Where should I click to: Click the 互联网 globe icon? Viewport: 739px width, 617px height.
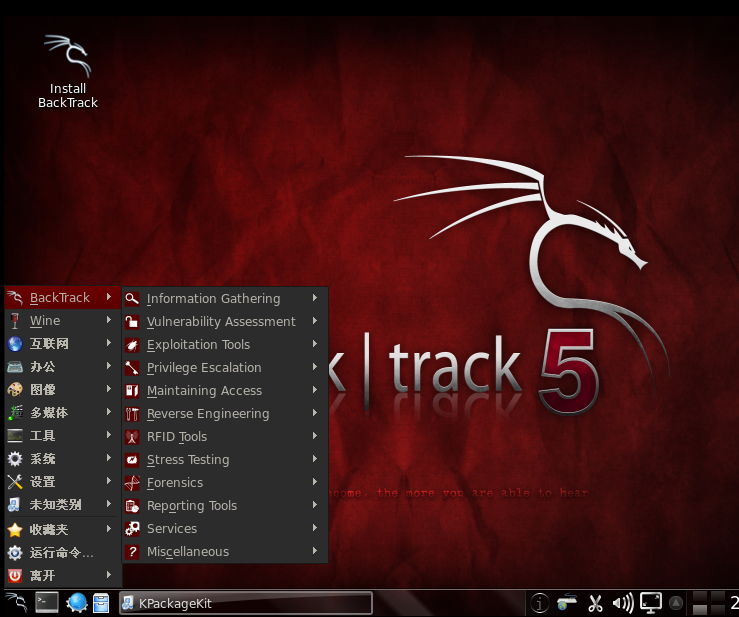pyautogui.click(x=15, y=344)
